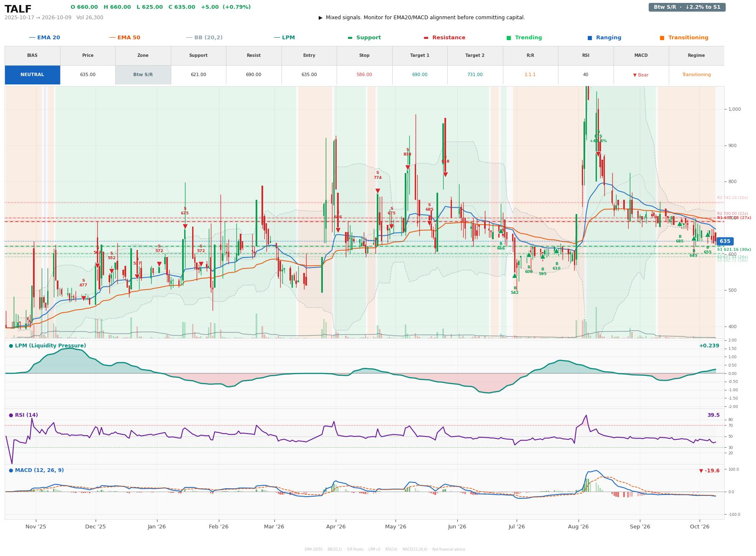Select the sell triangle below S 838
The image size is (756, 556).
pos(408,168)
